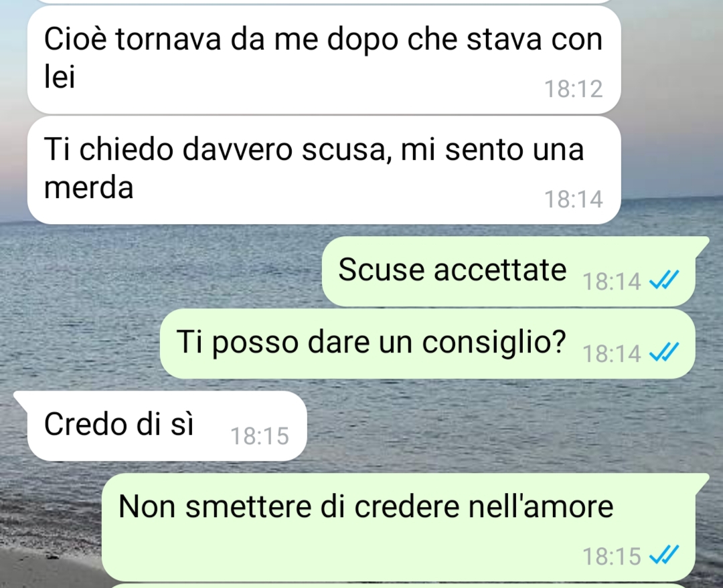Click the word 'lei' in the top message
723x588 pixels.
tap(60, 76)
